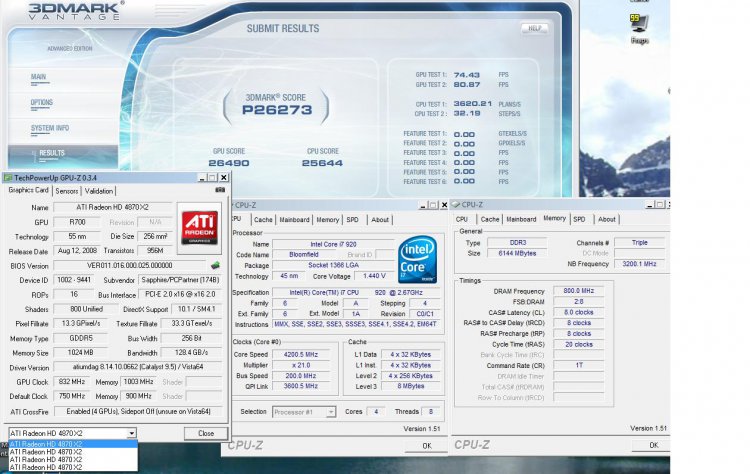Image resolution: width=750 pixels, height=474 pixels.
Task: Open the About tab in the processor CPU-Z window
Action: pyautogui.click(x=380, y=220)
